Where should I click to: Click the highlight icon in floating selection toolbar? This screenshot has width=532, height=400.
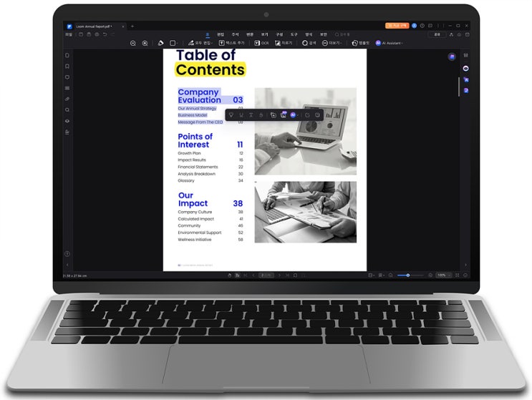pos(231,115)
